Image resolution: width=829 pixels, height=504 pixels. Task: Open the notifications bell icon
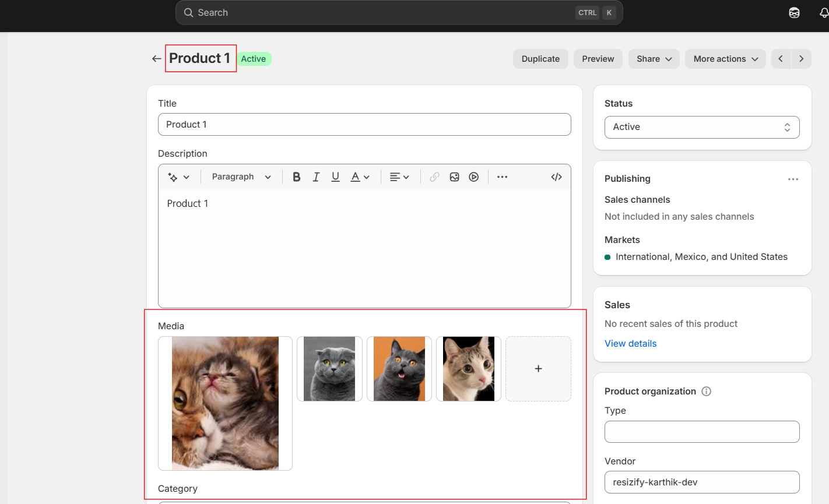[824, 12]
